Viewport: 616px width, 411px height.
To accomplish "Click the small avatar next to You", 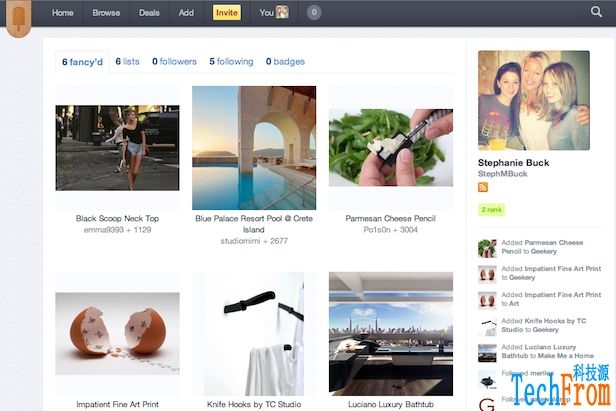I will click(283, 13).
